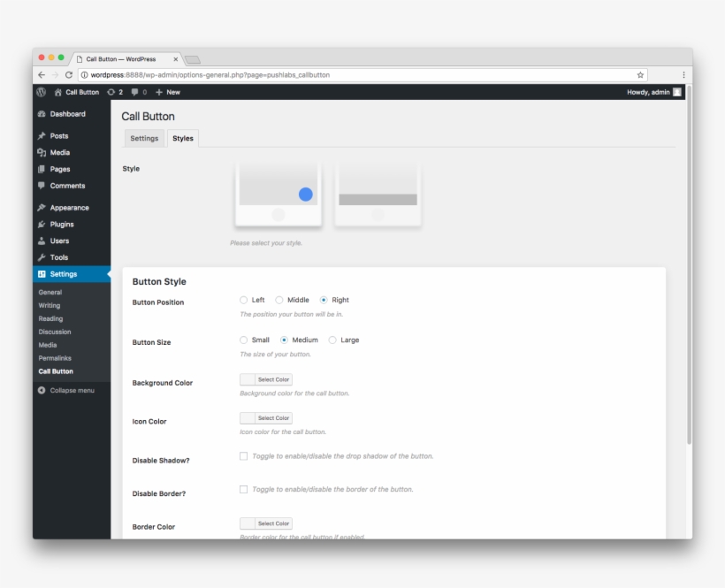Select the Right button position
The image size is (725, 588).
click(324, 300)
